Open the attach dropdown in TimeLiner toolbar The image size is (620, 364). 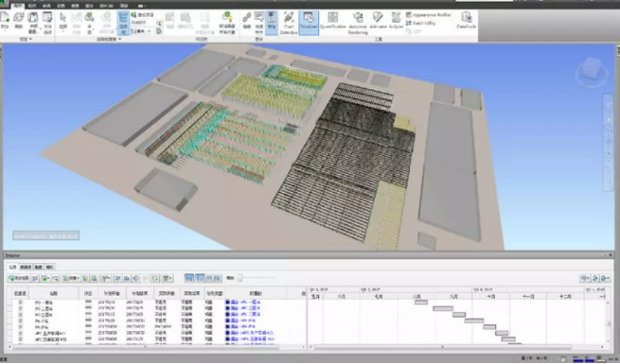point(71,278)
